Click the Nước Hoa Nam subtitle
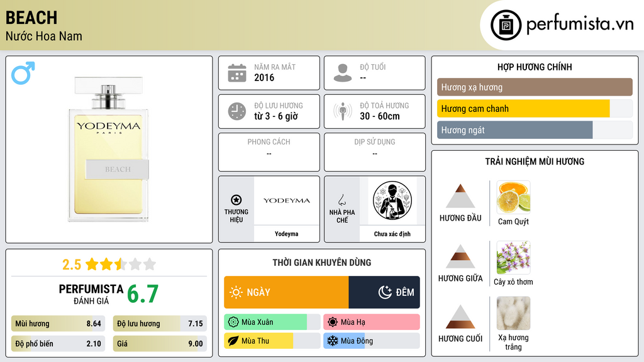Screen dimensions: 644x362 tap(44, 36)
